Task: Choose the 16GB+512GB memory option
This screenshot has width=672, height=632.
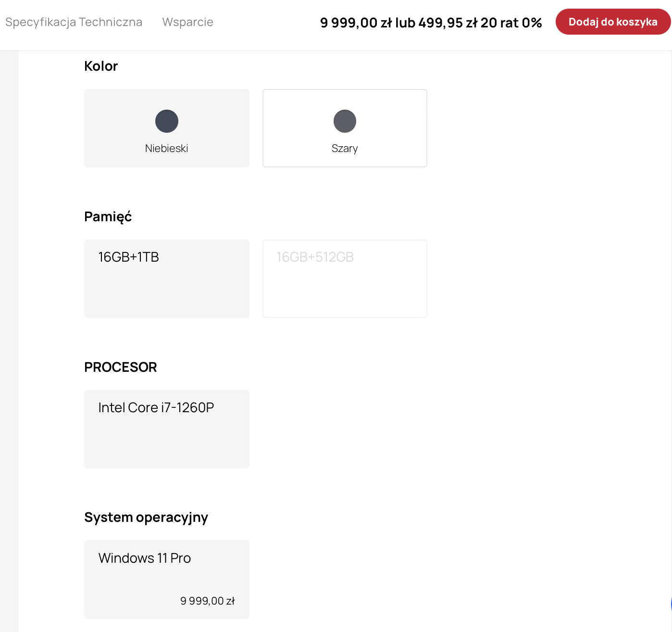Action: coord(345,278)
